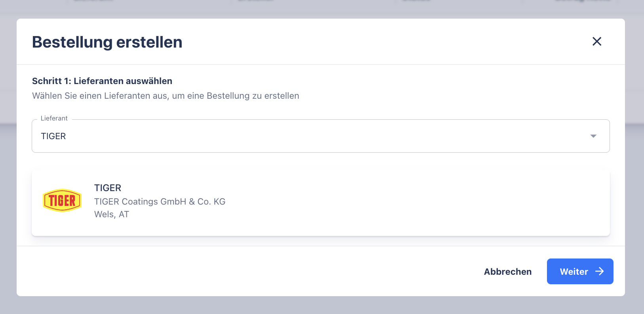Click the Wählen Sie einen Lieferanten description
The image size is (644, 314).
pyautogui.click(x=166, y=96)
